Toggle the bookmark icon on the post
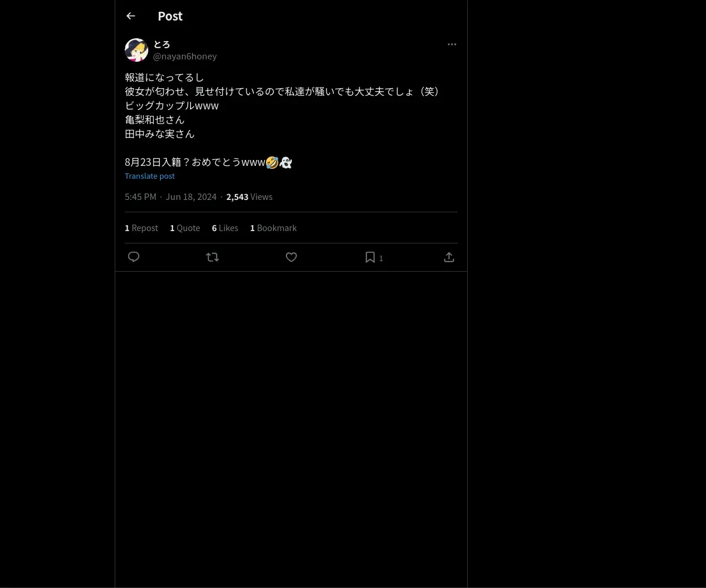 370,257
